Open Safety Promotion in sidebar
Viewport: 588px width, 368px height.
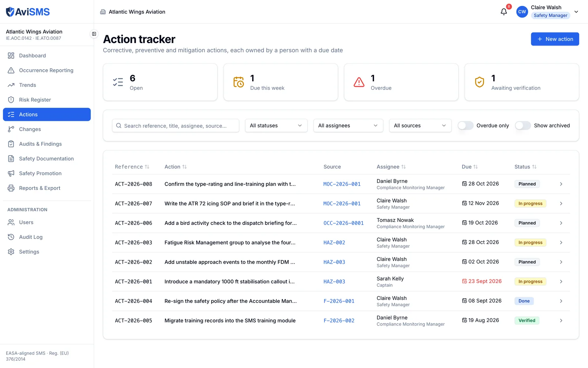pyautogui.click(x=47, y=173)
